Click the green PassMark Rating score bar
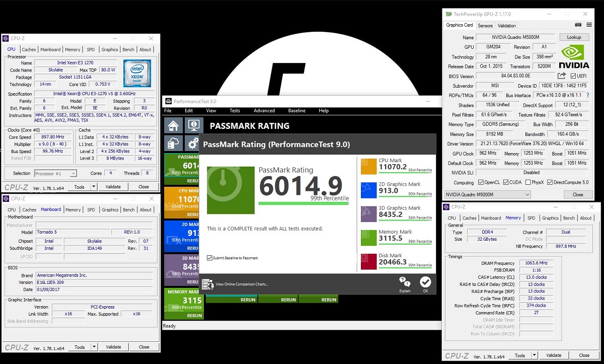The height and width of the screenshot is (364, 604). (x=304, y=203)
